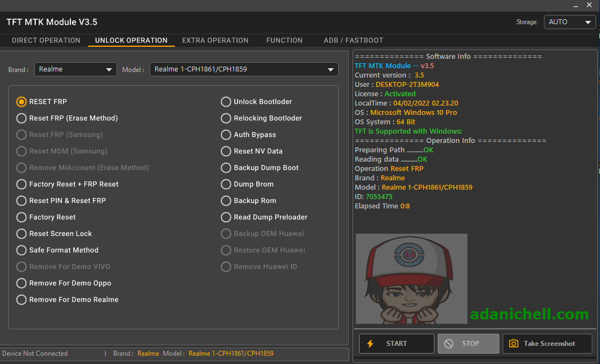Click the camera icon beside Take Screenshot
Viewport: 600px width, 364px height.
tap(514, 343)
